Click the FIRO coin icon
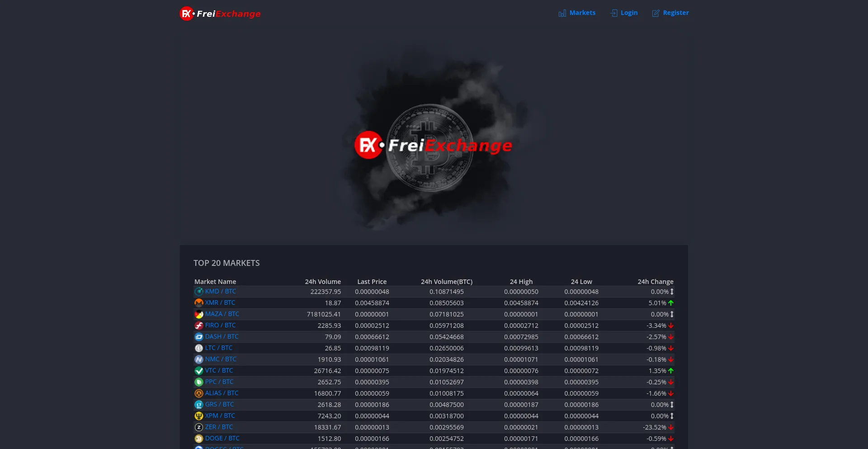868x449 pixels. point(199,326)
